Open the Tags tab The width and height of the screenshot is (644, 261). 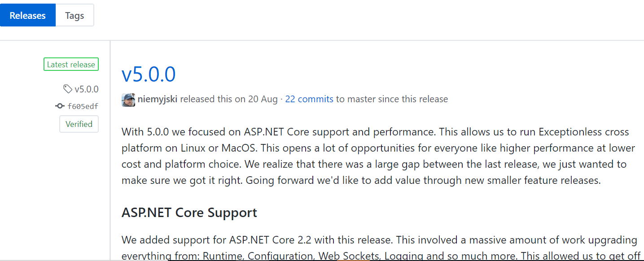74,15
